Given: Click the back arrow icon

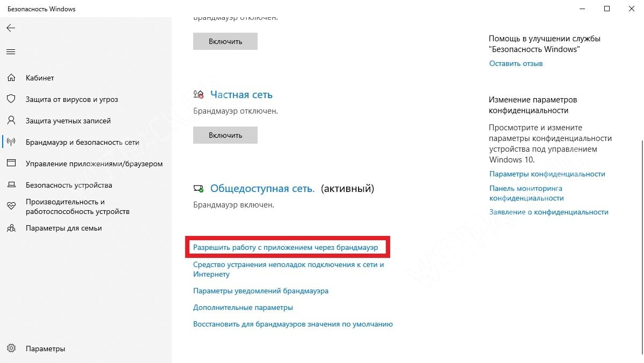Looking at the screenshot, I should (11, 28).
